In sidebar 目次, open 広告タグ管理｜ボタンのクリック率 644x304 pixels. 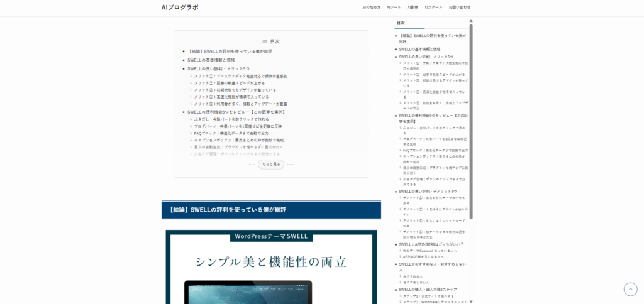click(x=434, y=182)
